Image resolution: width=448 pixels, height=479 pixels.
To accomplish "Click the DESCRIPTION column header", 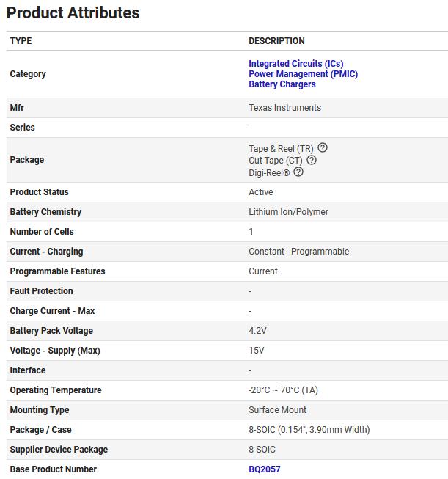I will (276, 41).
